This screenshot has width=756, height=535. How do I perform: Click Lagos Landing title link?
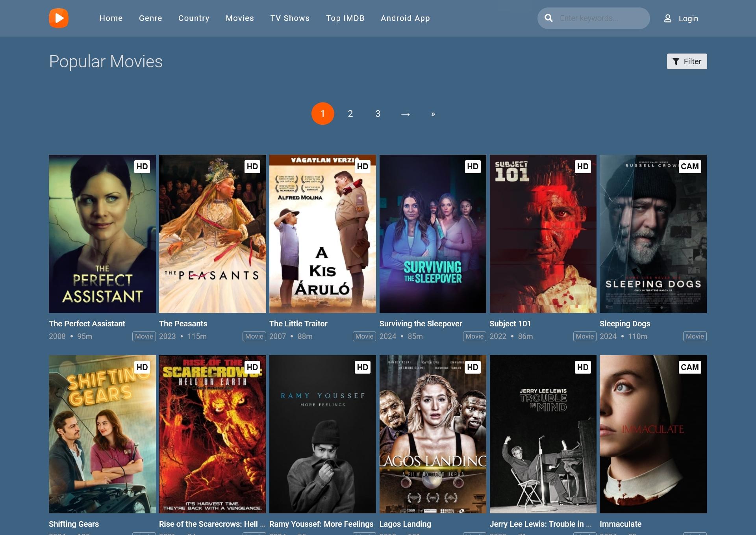pos(405,524)
